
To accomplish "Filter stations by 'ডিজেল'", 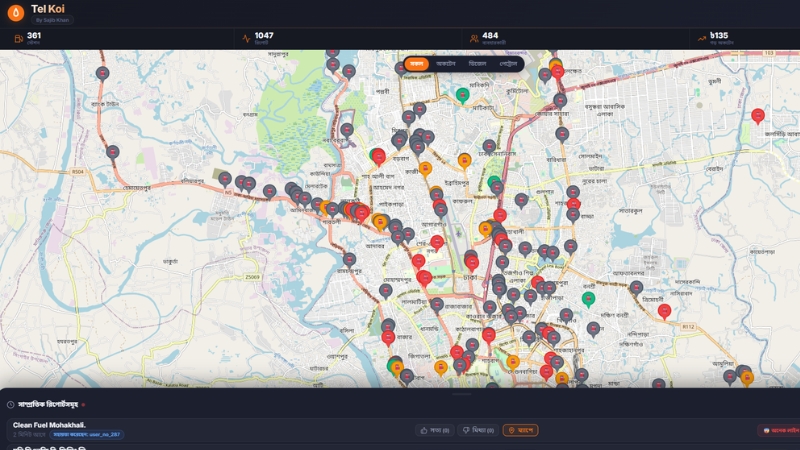I will (x=477, y=64).
